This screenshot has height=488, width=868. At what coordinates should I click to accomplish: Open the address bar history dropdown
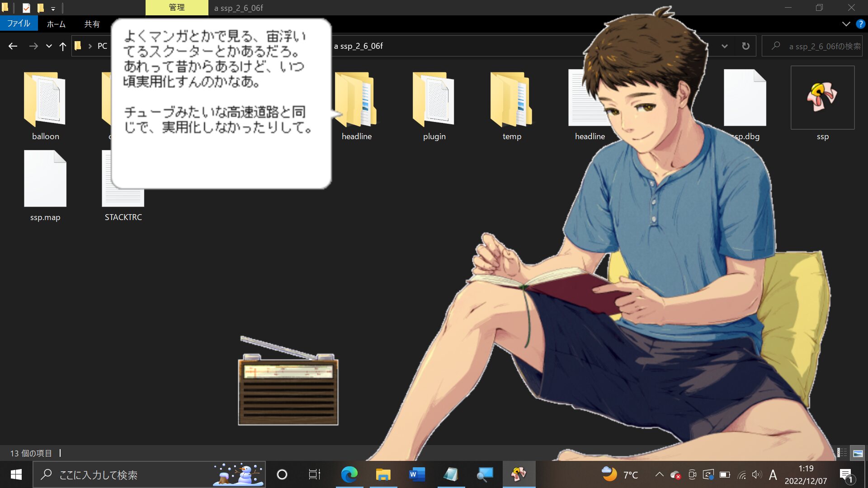(725, 46)
